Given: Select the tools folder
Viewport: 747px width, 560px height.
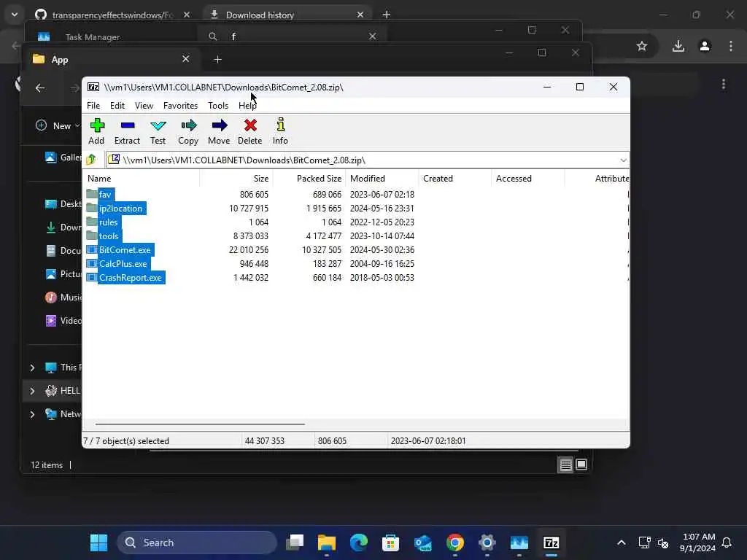Looking at the screenshot, I should 109,236.
